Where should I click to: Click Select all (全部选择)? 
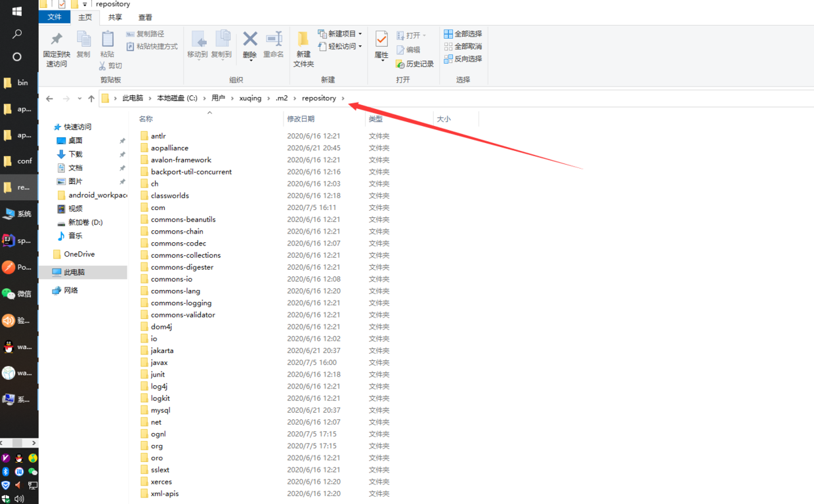point(463,34)
